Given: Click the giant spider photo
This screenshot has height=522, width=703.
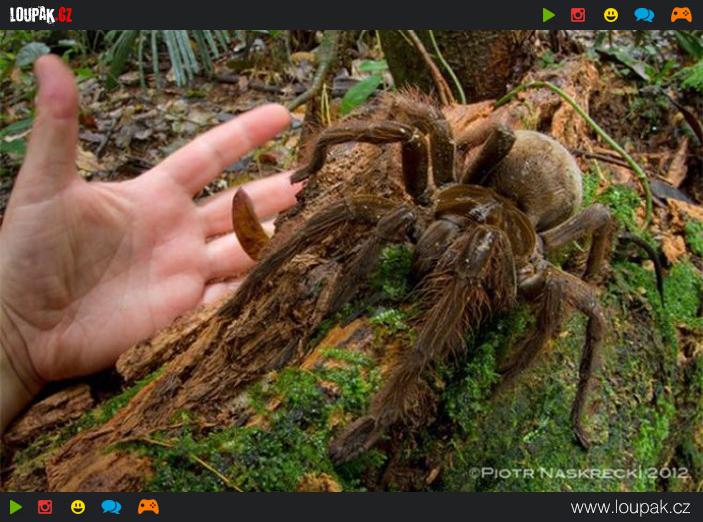Looking at the screenshot, I should point(352,261).
